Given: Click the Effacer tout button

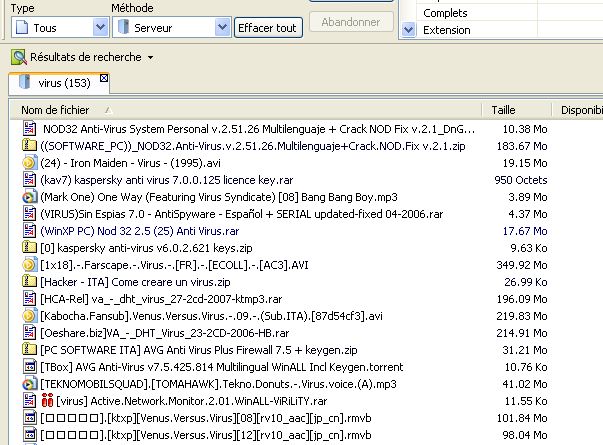Looking at the screenshot, I should point(268,28).
